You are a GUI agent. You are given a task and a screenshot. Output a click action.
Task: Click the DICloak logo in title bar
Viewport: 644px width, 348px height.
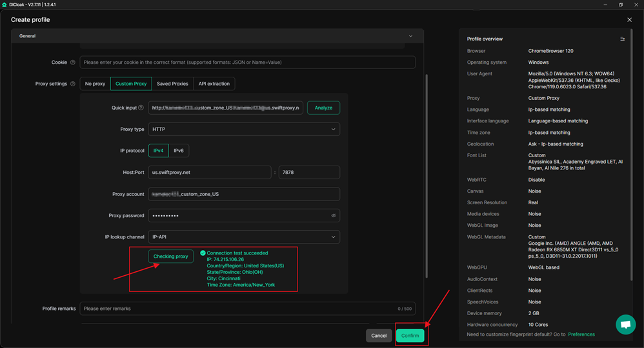tap(5, 5)
